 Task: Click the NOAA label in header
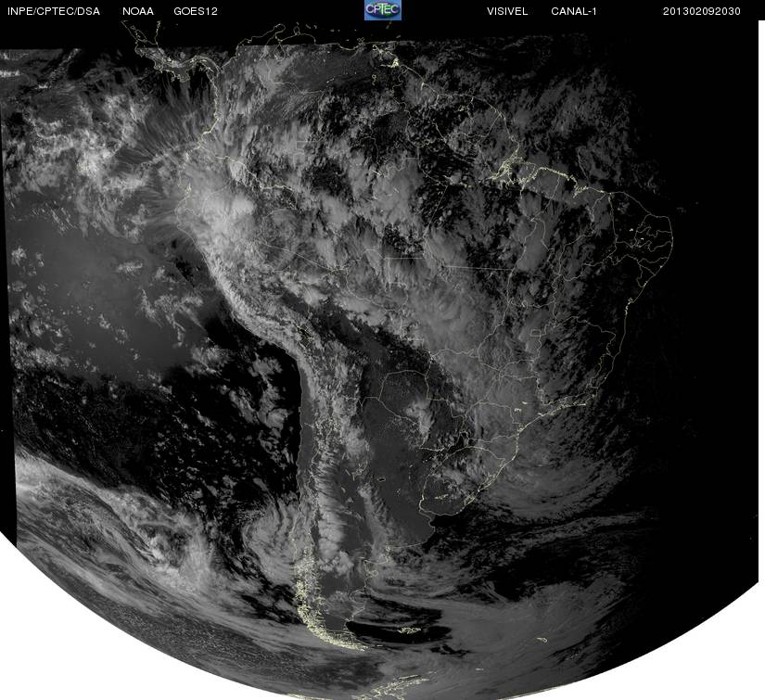tap(138, 11)
